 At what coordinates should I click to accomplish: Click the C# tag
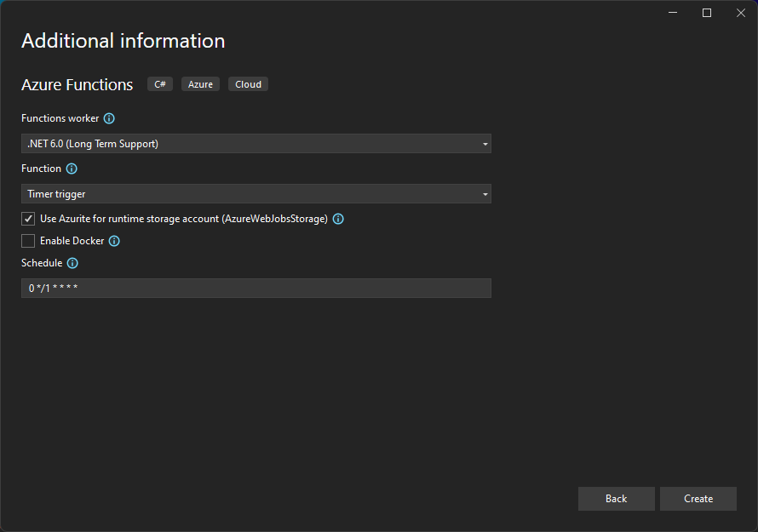[x=159, y=83]
